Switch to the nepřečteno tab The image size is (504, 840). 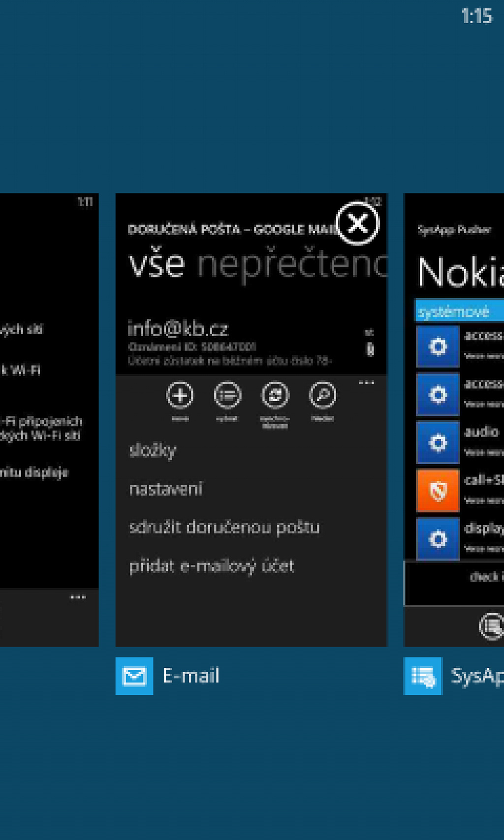pyautogui.click(x=292, y=266)
